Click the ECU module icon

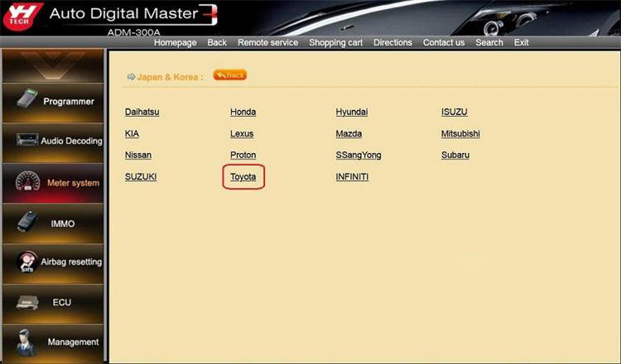coord(27,303)
